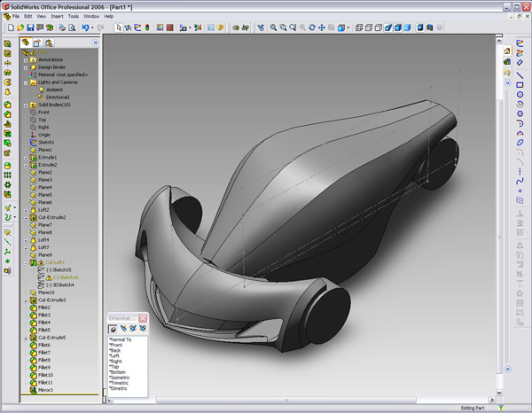Click the pushpin icon in Orientation dialog
The image size is (532, 413).
click(113, 330)
